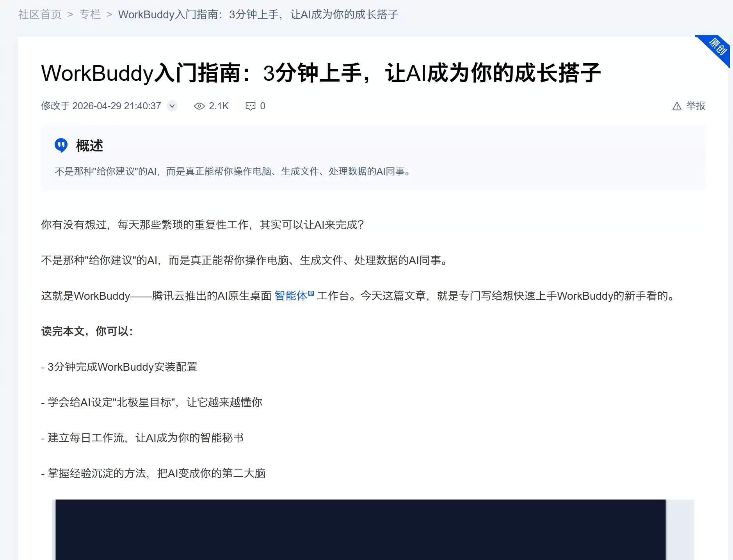Click the 读完本文，你可以 bold text
733x560 pixels.
point(87,331)
